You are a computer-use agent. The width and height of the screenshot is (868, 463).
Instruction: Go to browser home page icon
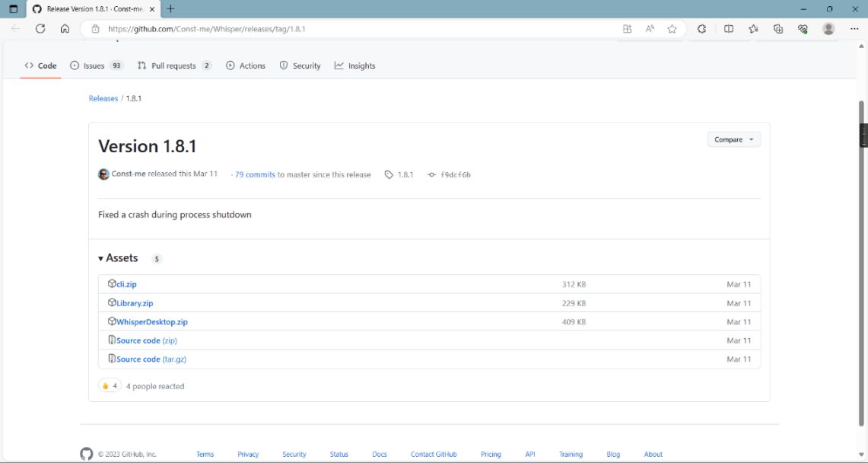tap(65, 29)
